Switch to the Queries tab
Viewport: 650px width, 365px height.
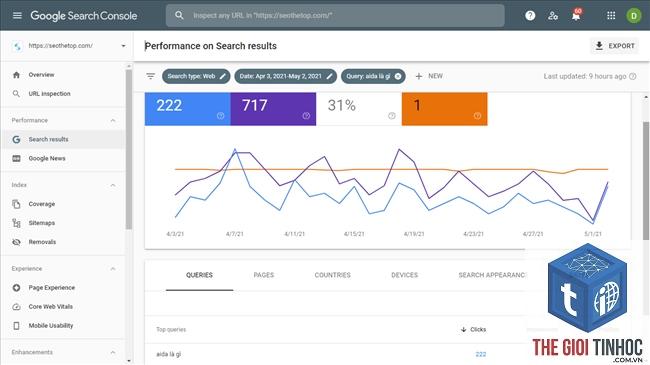[199, 275]
